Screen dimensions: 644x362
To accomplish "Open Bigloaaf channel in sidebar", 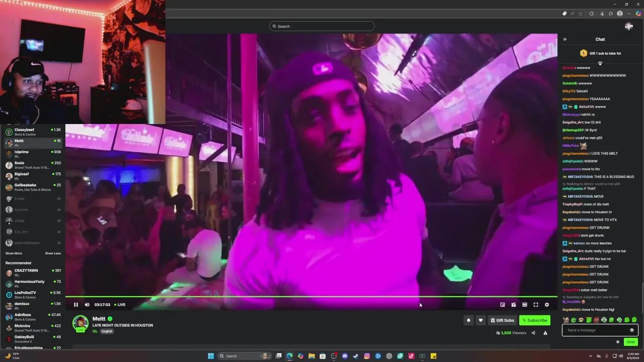I will [33, 176].
